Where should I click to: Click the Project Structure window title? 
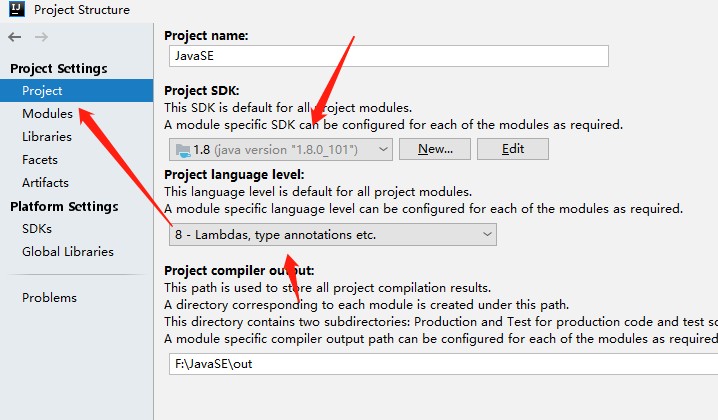pos(81,10)
